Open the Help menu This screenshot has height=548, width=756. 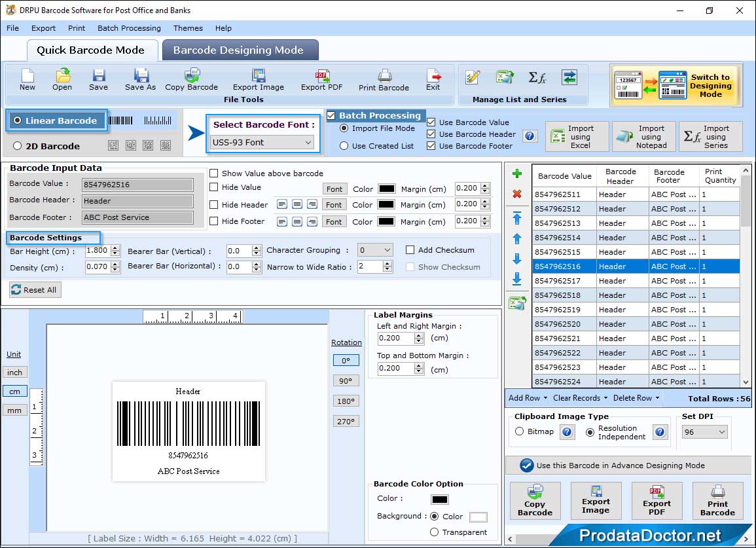tap(223, 28)
